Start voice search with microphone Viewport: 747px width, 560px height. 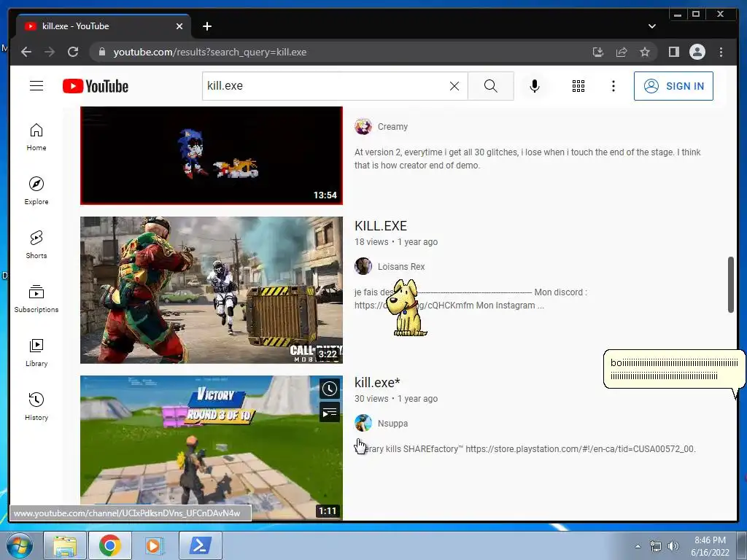click(x=535, y=86)
